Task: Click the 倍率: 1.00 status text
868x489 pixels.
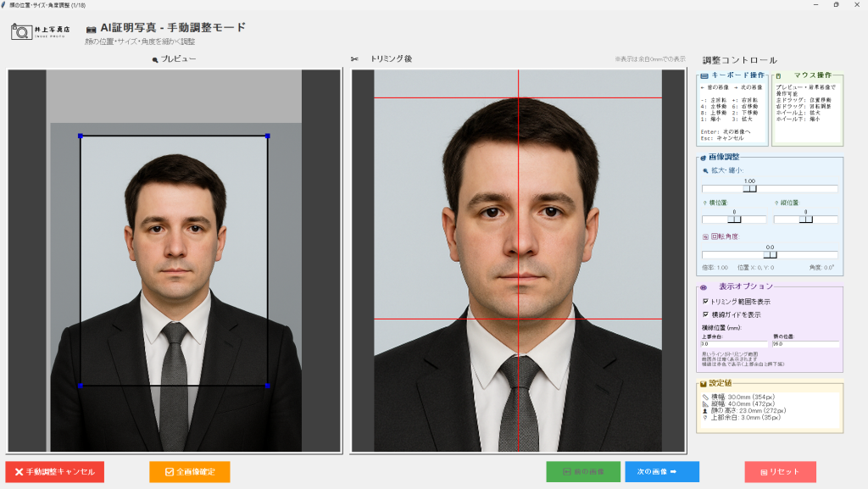Action: 715,268
